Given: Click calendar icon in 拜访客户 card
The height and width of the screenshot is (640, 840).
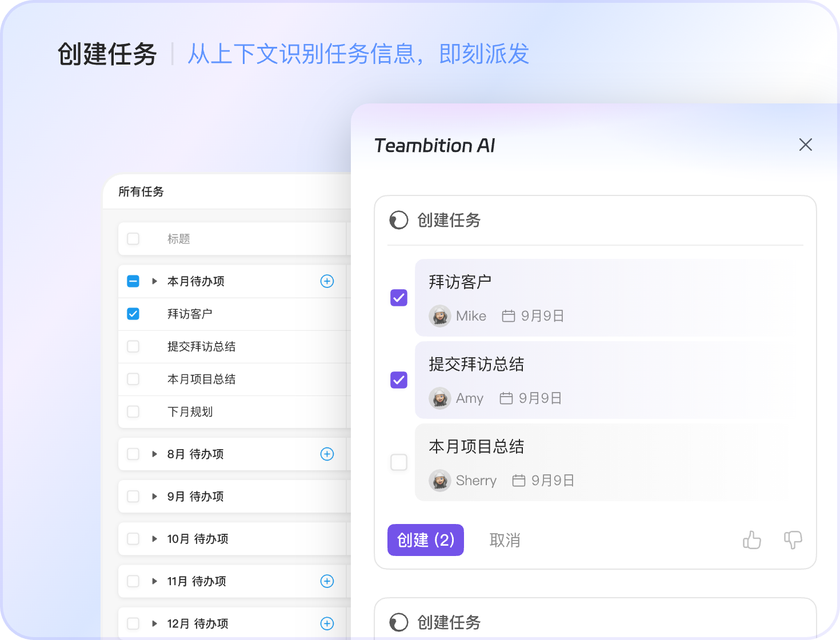Looking at the screenshot, I should 509,316.
